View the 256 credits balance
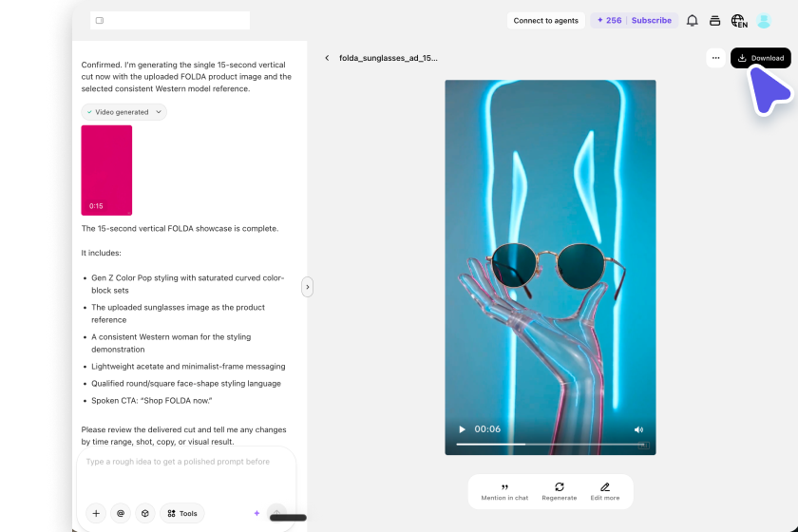This screenshot has height=532, width=798. click(x=609, y=20)
